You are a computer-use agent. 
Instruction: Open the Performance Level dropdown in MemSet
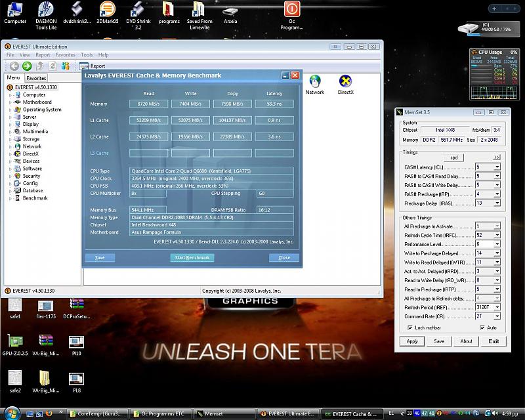pyautogui.click(x=497, y=244)
